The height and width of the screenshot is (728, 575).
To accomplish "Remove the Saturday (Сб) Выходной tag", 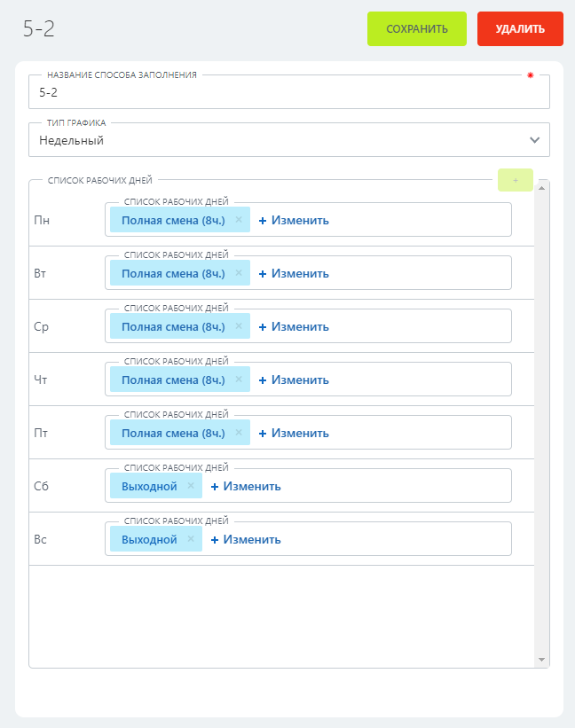I will pos(191,486).
